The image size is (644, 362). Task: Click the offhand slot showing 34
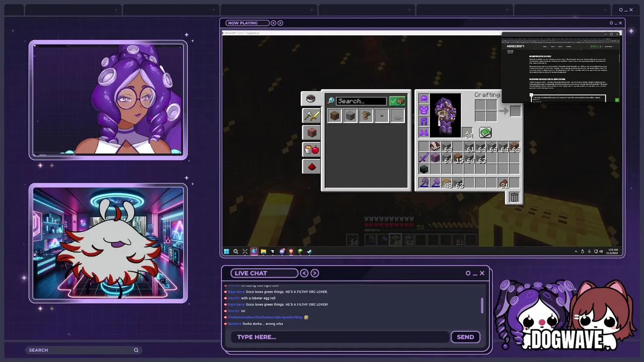click(x=468, y=133)
